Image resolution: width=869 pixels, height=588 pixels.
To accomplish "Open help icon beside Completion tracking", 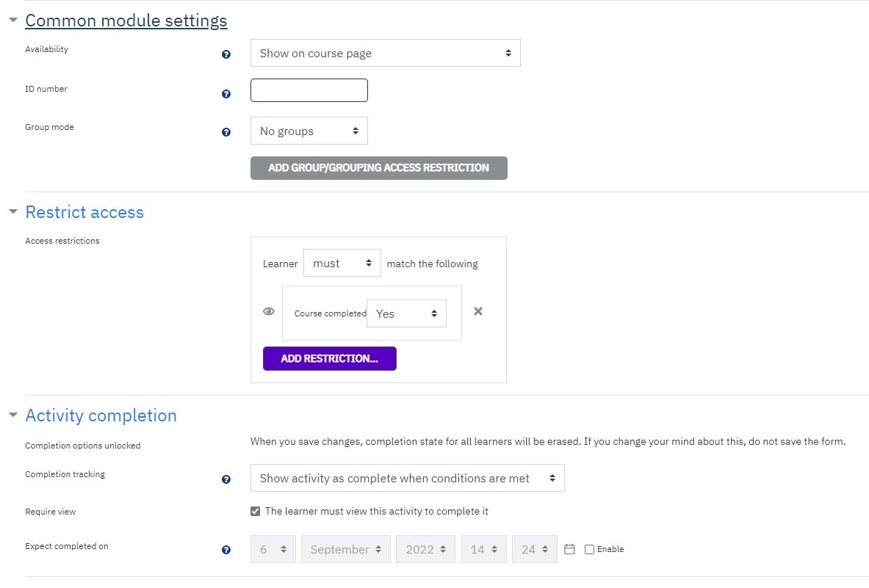I will 226,479.
